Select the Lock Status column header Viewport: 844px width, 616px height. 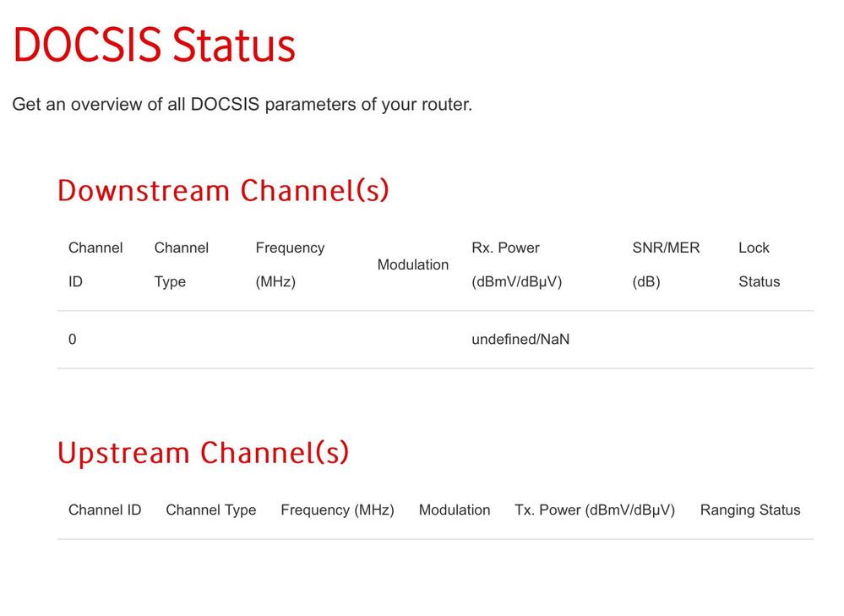(759, 264)
